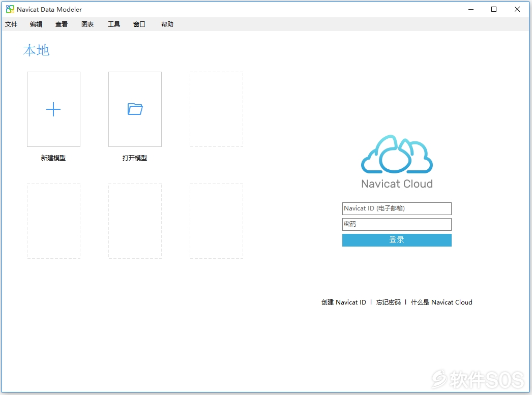Maximize the Navicat Data Modeler window
This screenshot has height=395, width=532.
[494, 9]
